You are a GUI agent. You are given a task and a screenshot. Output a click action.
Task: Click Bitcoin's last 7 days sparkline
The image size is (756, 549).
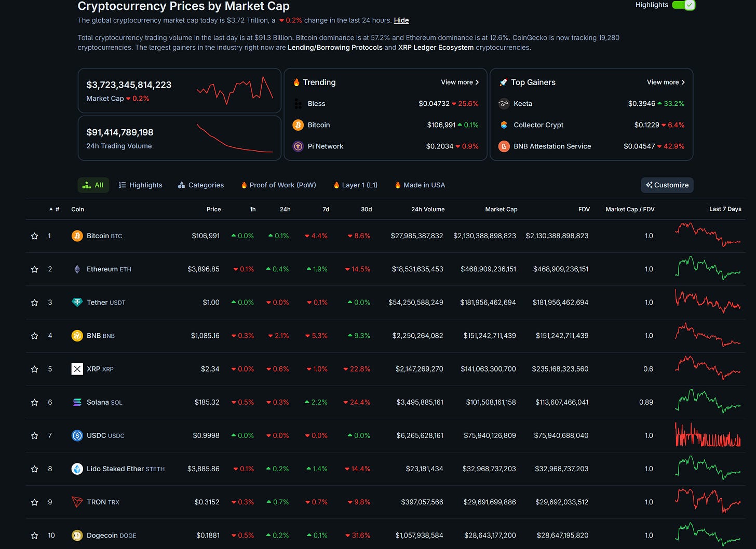click(x=708, y=235)
